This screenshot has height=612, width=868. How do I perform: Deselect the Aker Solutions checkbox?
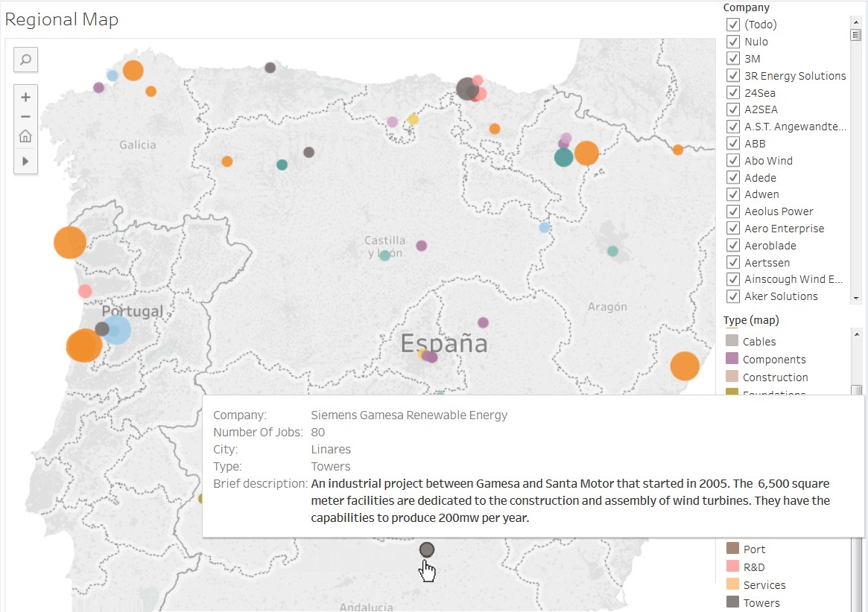[x=732, y=296]
